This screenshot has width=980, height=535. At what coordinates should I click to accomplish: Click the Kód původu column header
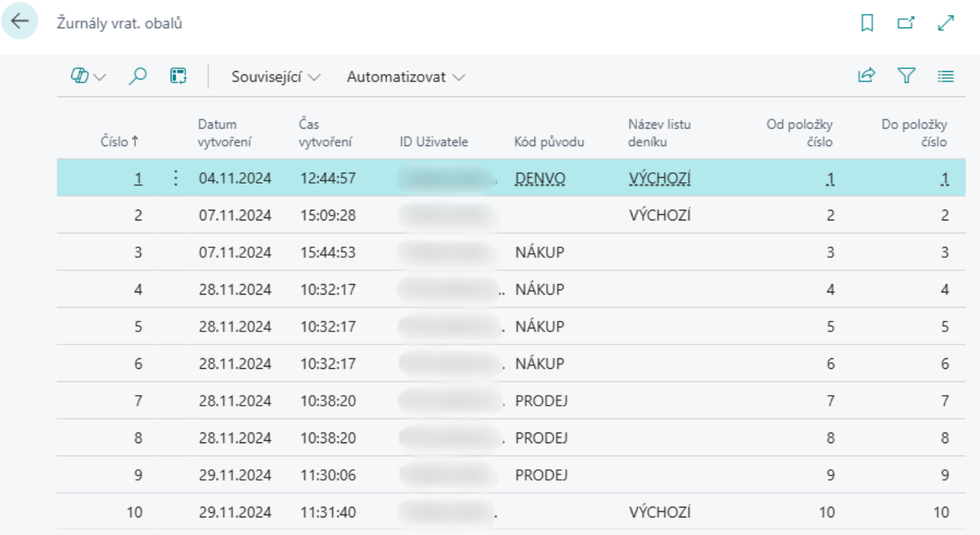click(550, 142)
